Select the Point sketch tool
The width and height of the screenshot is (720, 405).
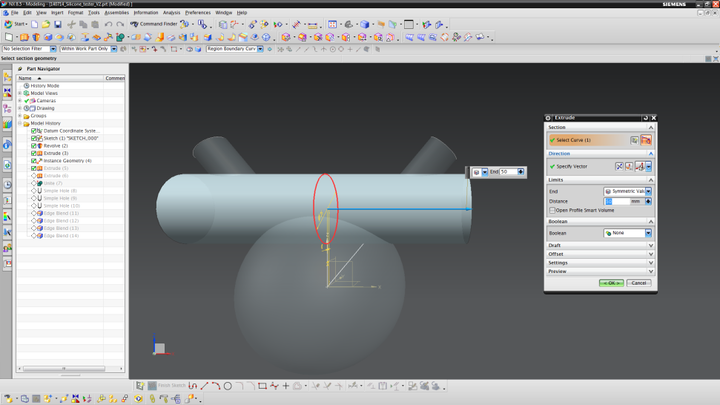[286, 386]
